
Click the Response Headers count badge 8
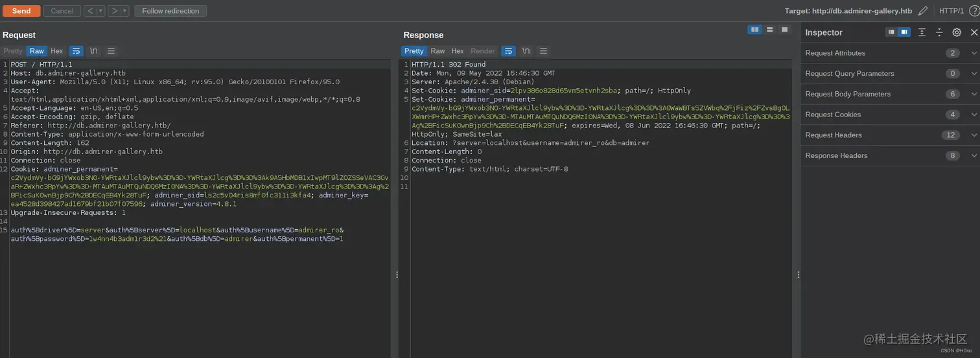pos(953,155)
